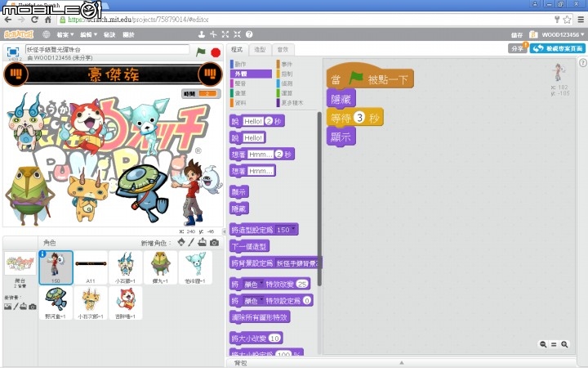The image size is (588, 368).
Task: Click the 下一個造型 next costume block
Action: click(249, 246)
